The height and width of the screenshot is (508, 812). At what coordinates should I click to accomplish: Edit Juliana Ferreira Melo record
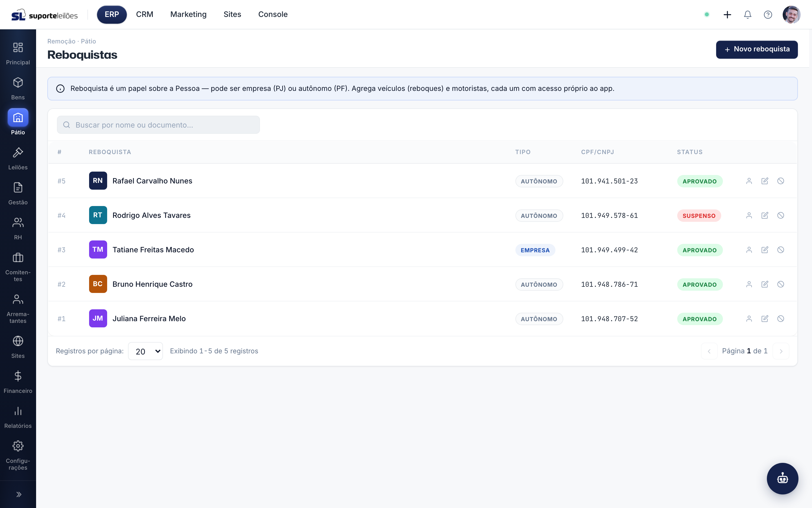click(x=765, y=319)
